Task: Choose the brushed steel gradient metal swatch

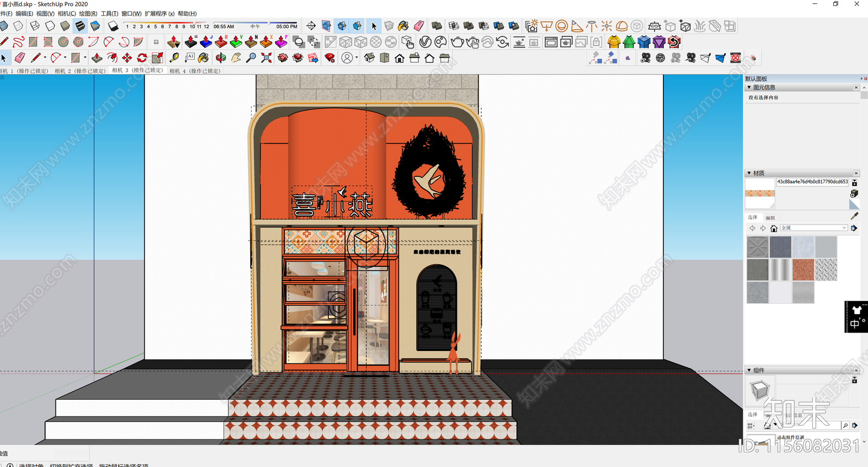Action: (x=780, y=270)
